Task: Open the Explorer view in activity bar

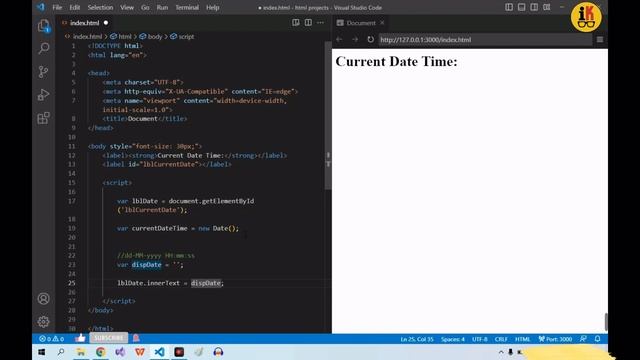Action: point(44,26)
